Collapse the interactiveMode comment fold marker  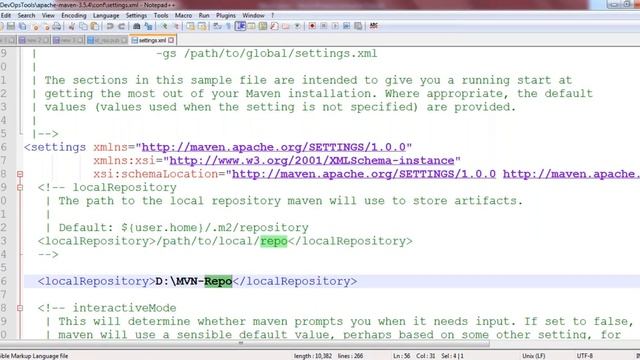(20, 308)
